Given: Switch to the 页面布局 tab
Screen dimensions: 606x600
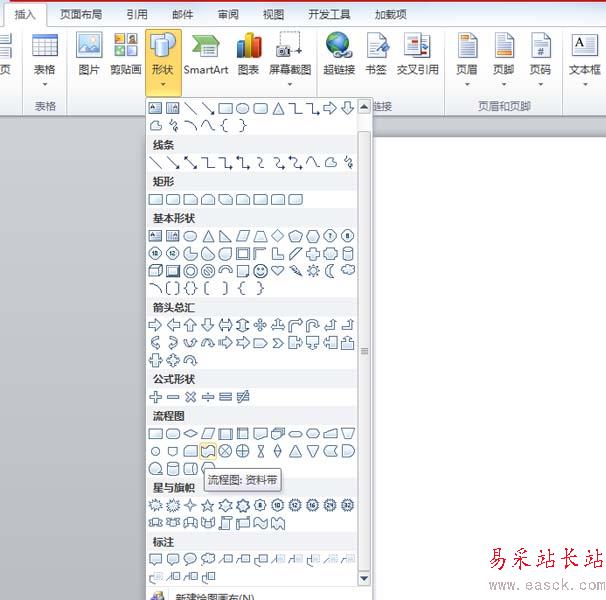Looking at the screenshot, I should tap(81, 15).
